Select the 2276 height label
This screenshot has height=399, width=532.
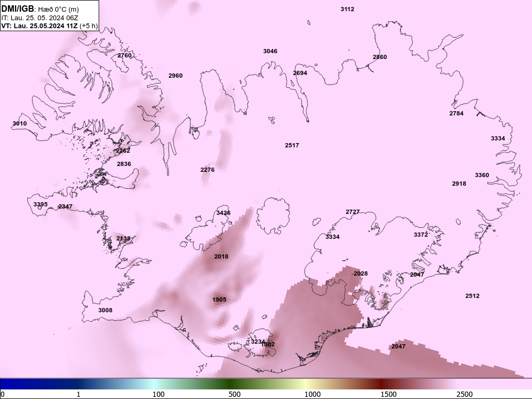[x=207, y=170]
